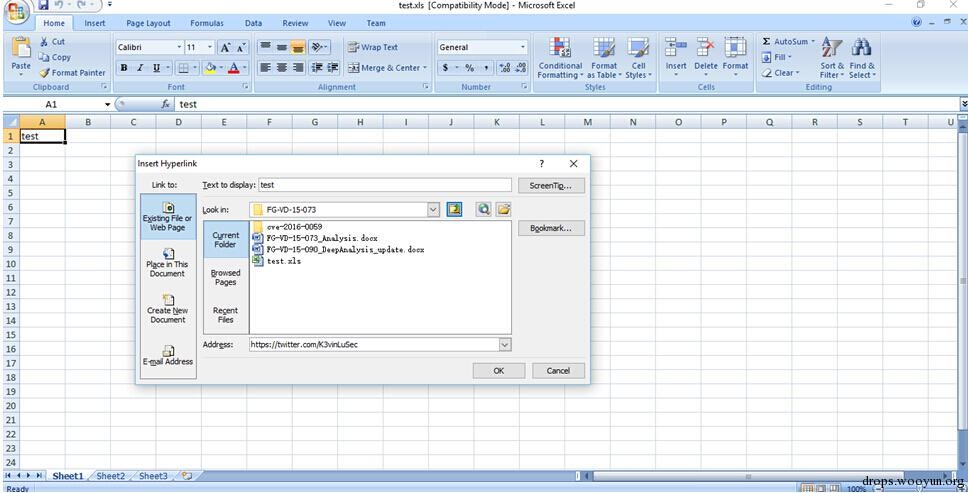Switch to the Page Layout ribbon tab
968x493 pixels.
(x=148, y=23)
